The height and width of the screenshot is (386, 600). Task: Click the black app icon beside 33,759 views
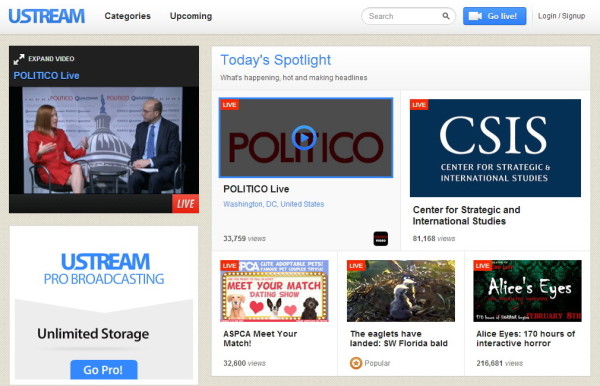pyautogui.click(x=380, y=239)
